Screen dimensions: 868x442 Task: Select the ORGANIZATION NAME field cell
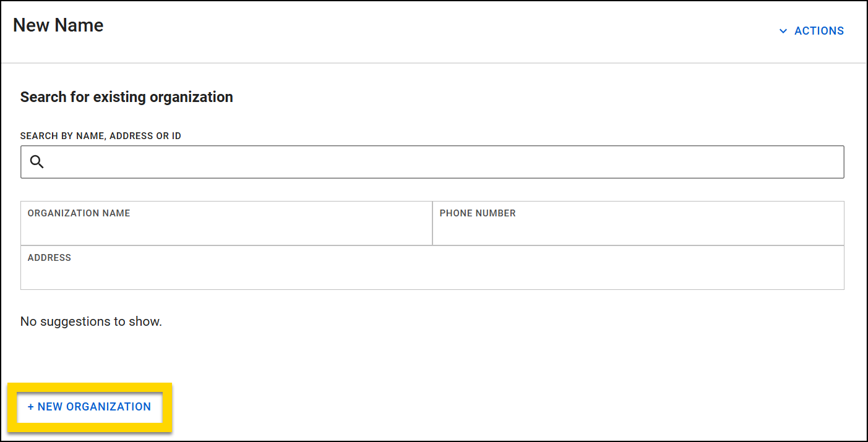[226, 223]
